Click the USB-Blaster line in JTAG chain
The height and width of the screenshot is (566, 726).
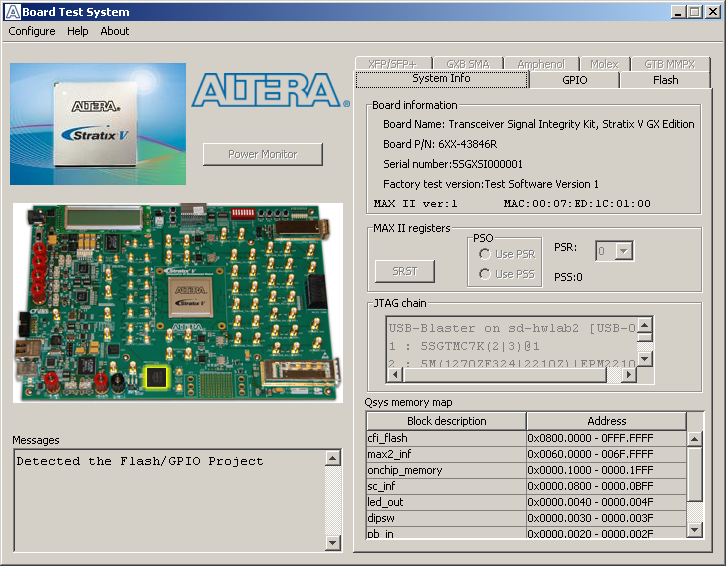[512, 328]
